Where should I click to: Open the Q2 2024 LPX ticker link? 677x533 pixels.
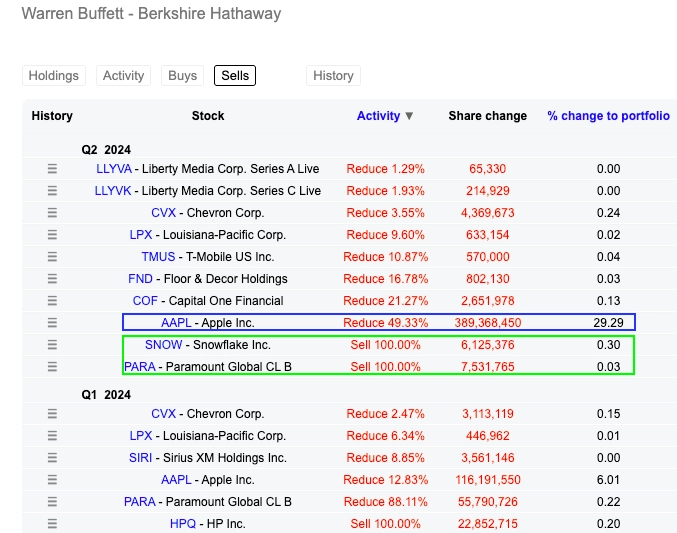click(141, 235)
